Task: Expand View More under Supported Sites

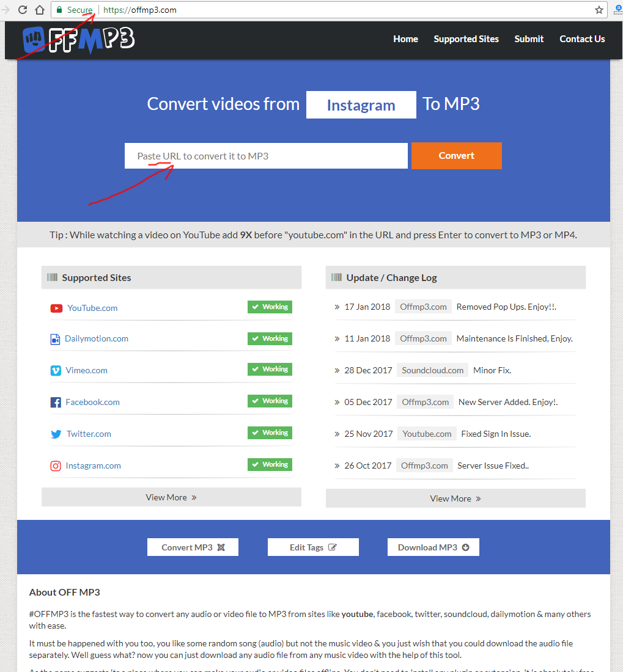Action: [171, 497]
